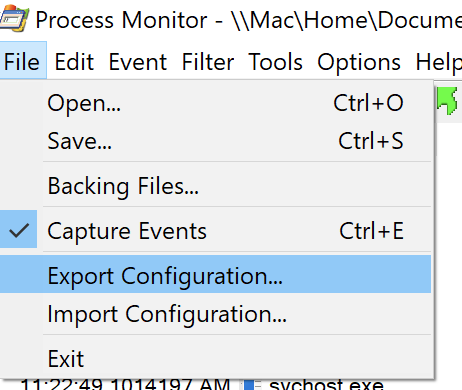The image size is (462, 390).
Task: Click the svchost.exe process name
Action: [326, 384]
